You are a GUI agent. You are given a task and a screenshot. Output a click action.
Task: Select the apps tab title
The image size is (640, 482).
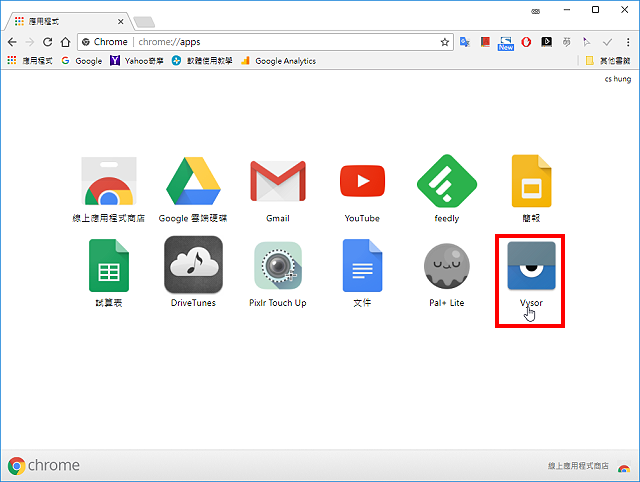(44, 22)
